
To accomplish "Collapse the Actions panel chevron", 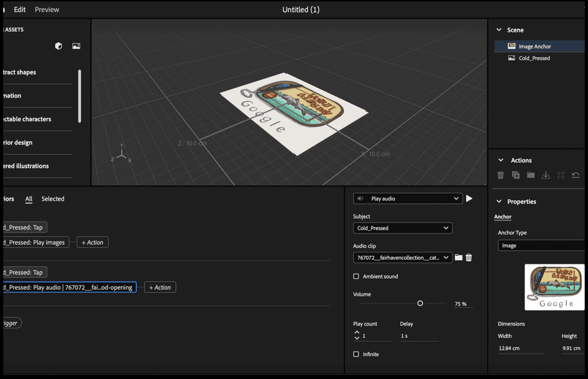I will pos(500,160).
